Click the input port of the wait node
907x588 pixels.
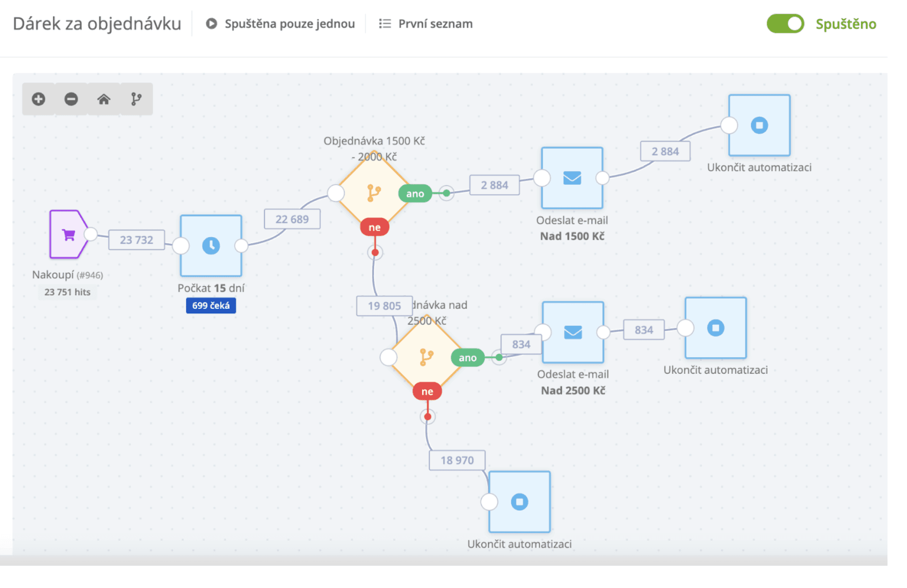point(181,246)
